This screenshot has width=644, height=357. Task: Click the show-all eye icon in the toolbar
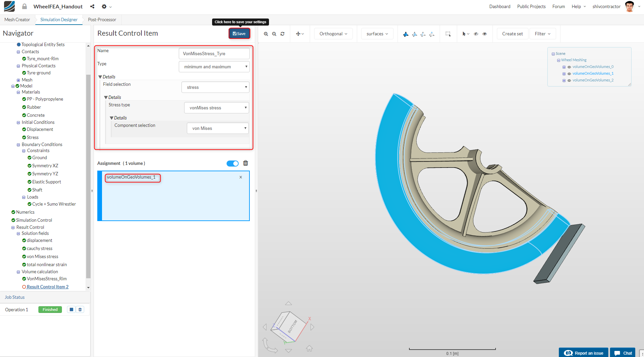click(485, 34)
